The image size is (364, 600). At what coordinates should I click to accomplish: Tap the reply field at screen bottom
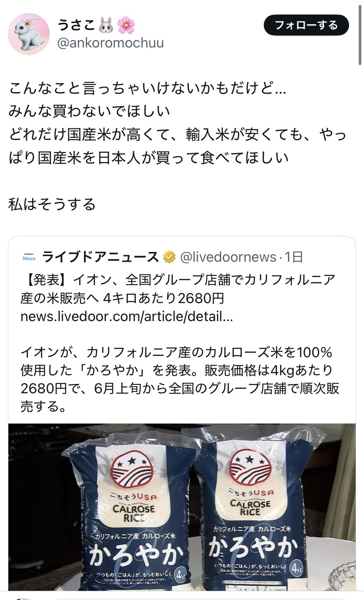click(x=202, y=599)
